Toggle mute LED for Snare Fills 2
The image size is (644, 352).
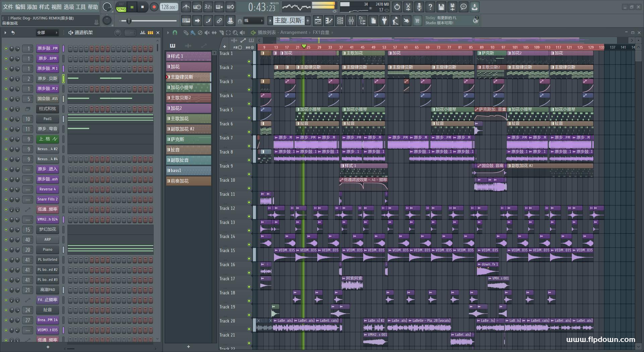(6, 199)
